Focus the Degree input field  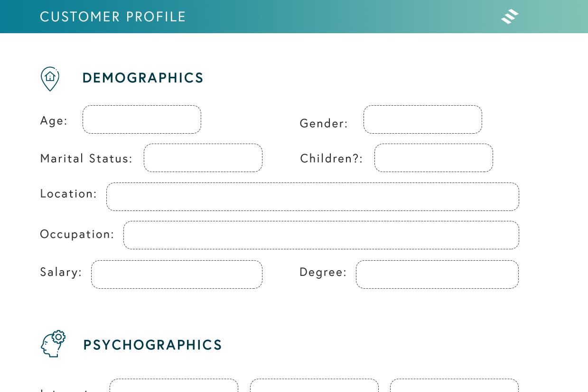click(437, 274)
